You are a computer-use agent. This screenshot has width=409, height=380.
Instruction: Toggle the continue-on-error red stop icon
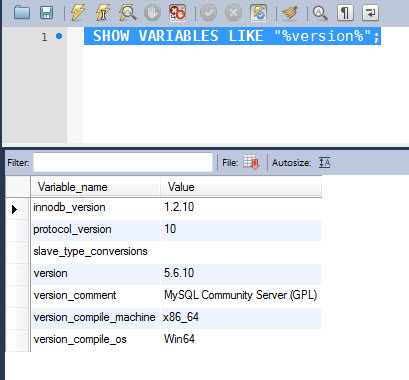[x=177, y=13]
